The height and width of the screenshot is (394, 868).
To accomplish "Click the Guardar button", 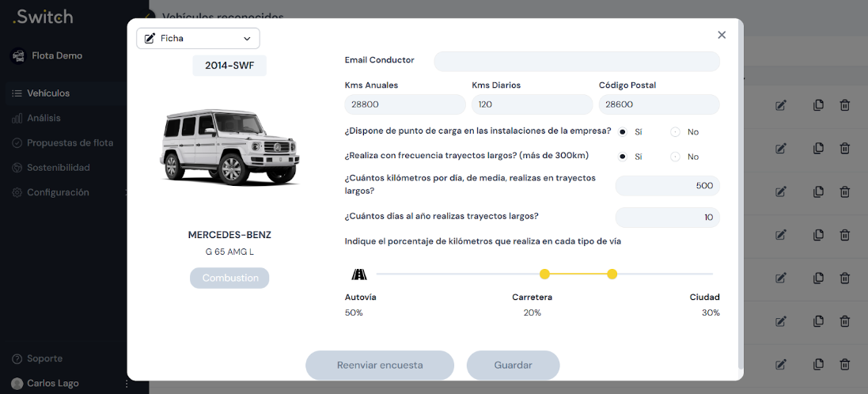I will click(x=513, y=366).
